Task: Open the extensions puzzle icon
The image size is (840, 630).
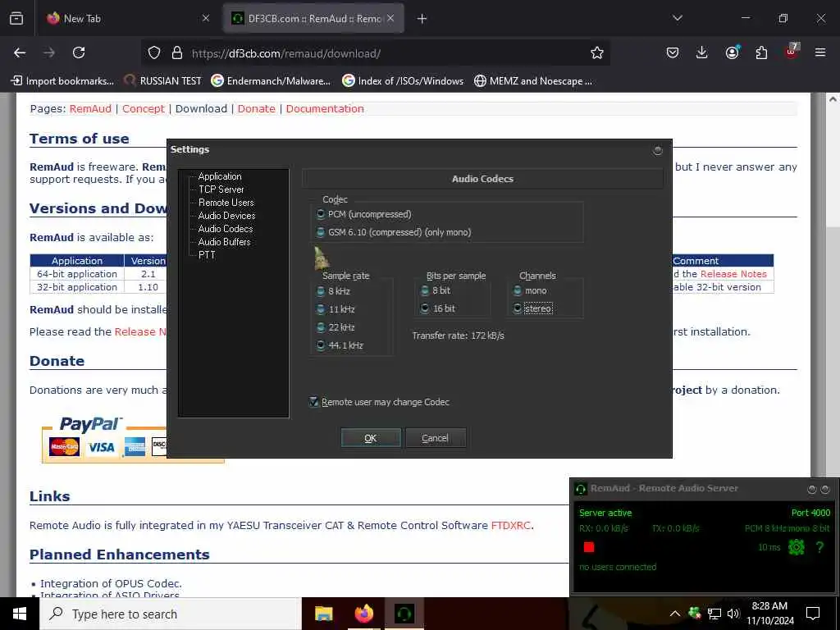Action: [x=761, y=52]
